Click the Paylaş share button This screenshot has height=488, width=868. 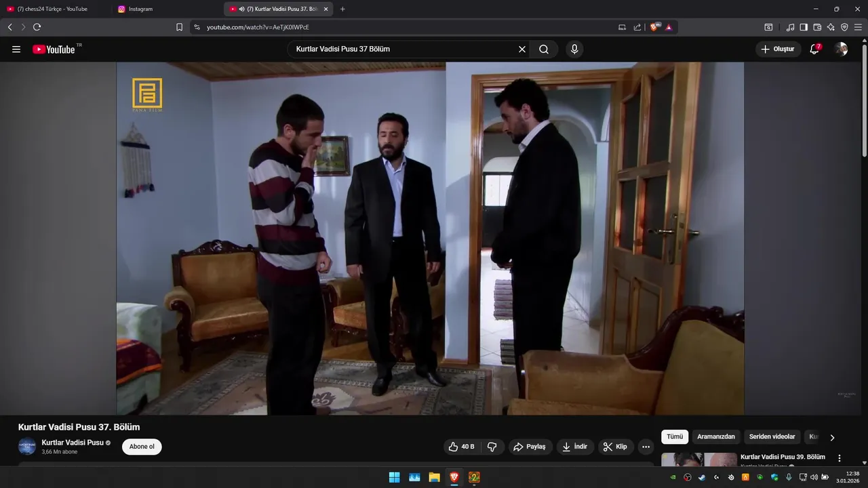click(530, 447)
